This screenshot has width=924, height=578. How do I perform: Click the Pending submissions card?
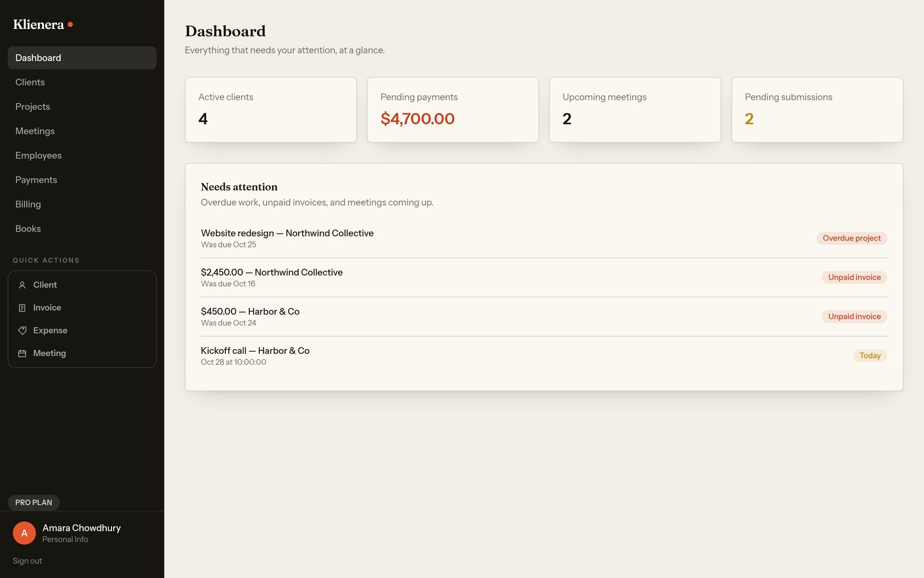click(x=817, y=110)
